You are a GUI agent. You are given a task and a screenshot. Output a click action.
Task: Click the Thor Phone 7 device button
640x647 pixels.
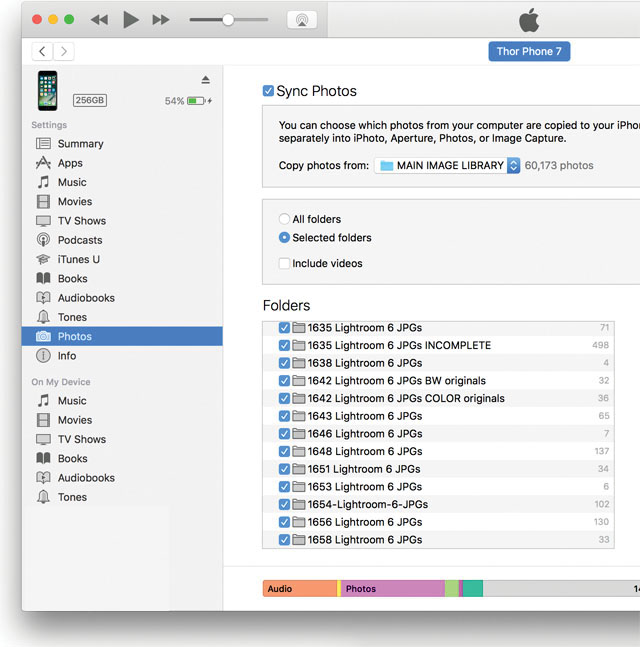tap(529, 52)
